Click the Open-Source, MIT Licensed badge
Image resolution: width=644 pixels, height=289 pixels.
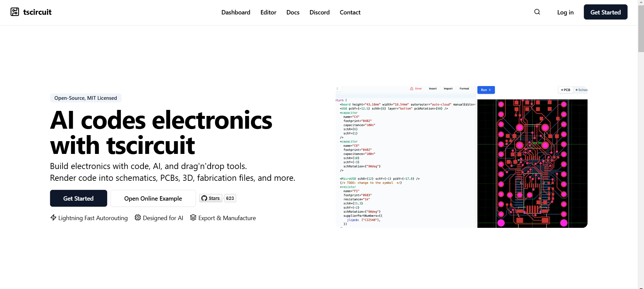point(86,98)
